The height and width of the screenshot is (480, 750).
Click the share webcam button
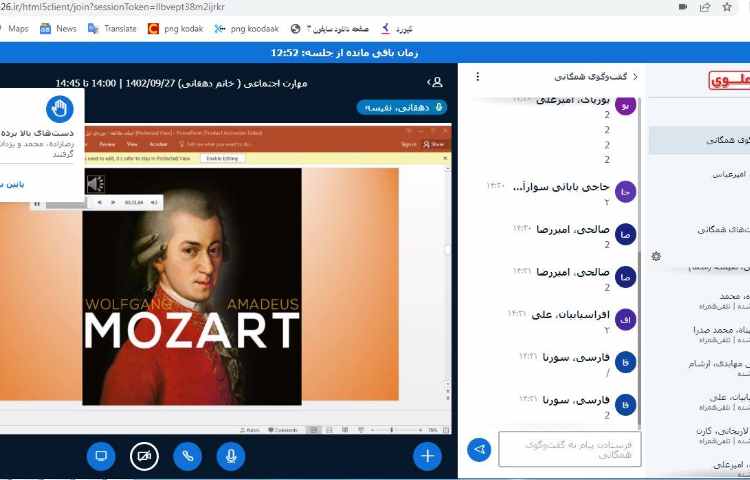click(x=144, y=456)
